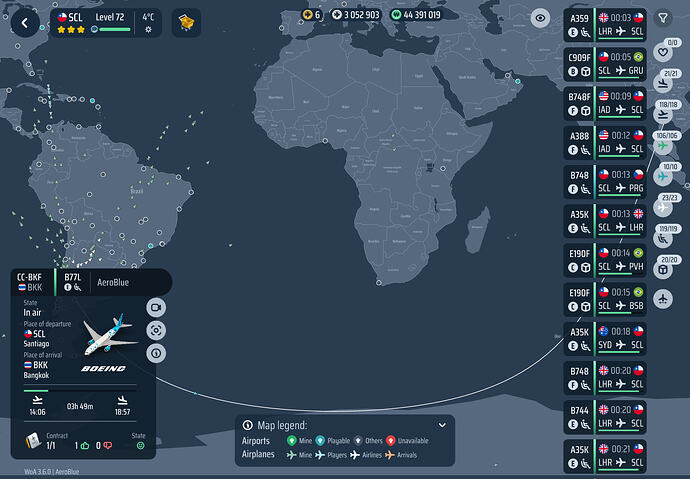The width and height of the screenshot is (690, 479).
Task: Open B748F IAD to SCL flight
Action: [605, 103]
